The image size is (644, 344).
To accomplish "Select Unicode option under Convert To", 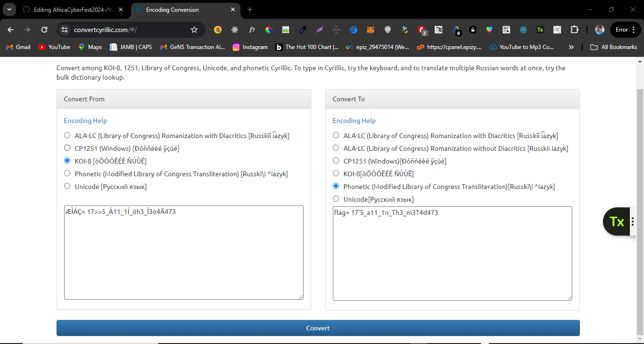I will coord(336,199).
